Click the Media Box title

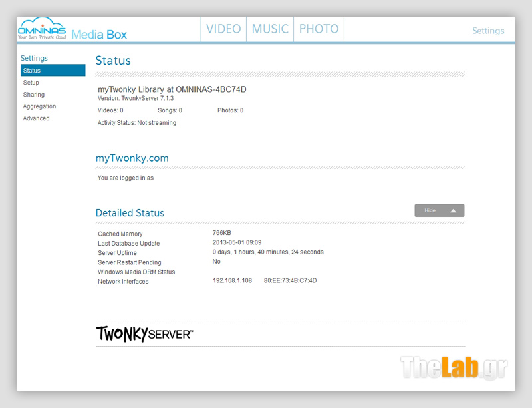coord(99,34)
